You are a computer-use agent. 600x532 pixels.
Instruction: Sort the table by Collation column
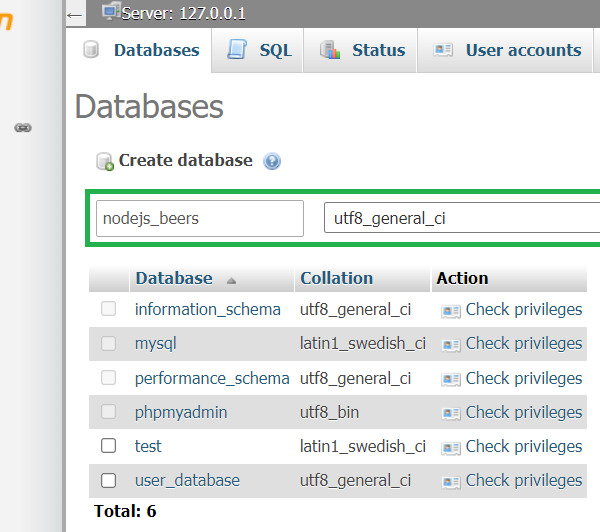point(336,278)
